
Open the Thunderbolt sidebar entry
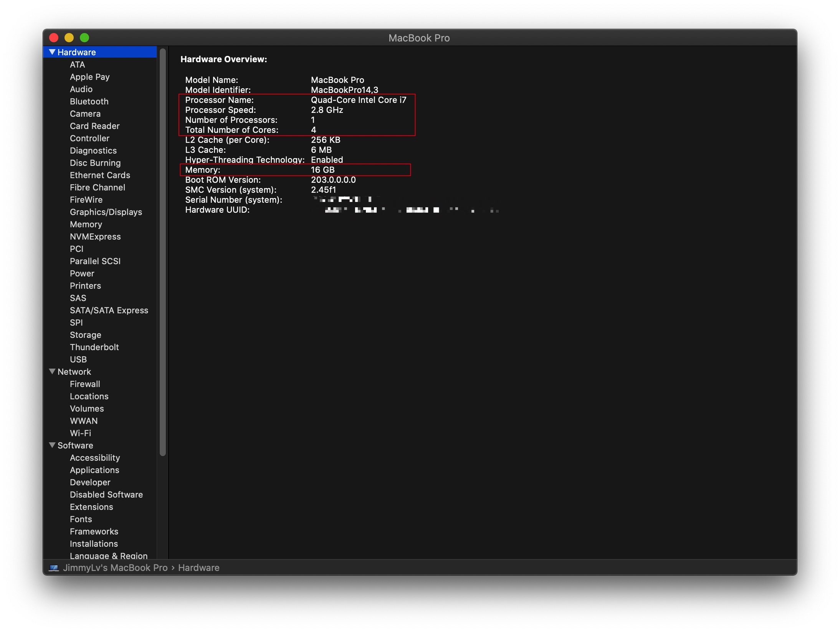94,347
